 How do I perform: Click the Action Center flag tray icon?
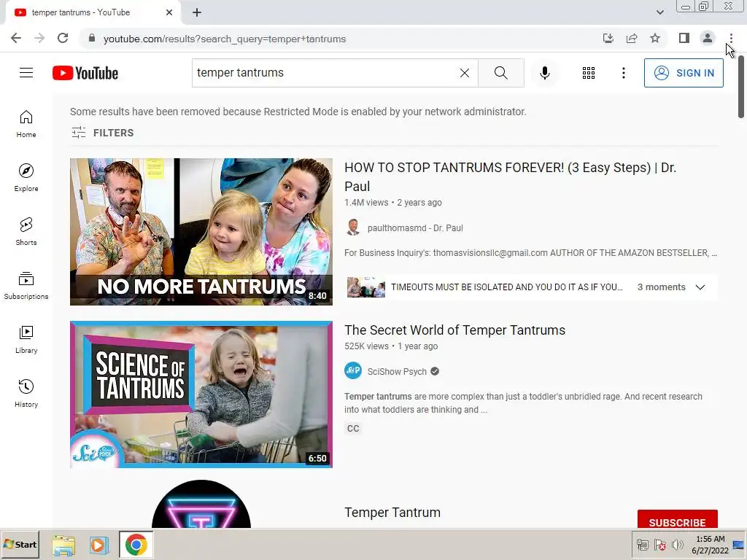point(659,545)
